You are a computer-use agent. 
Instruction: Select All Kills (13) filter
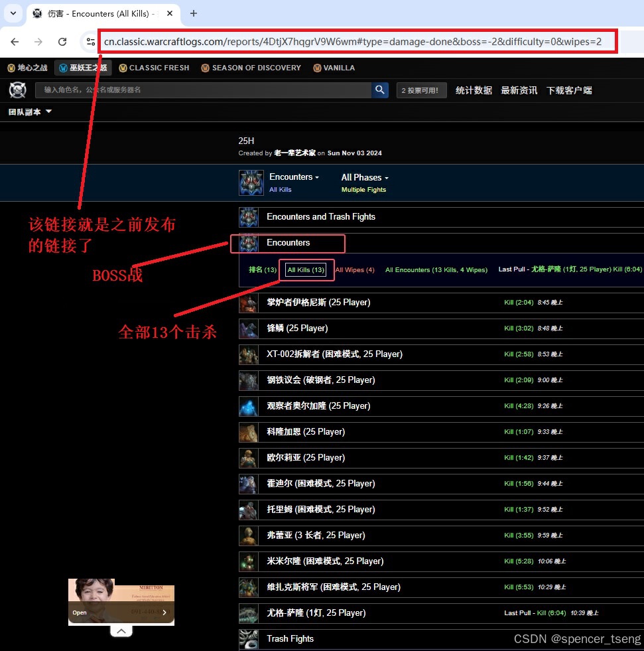(306, 270)
